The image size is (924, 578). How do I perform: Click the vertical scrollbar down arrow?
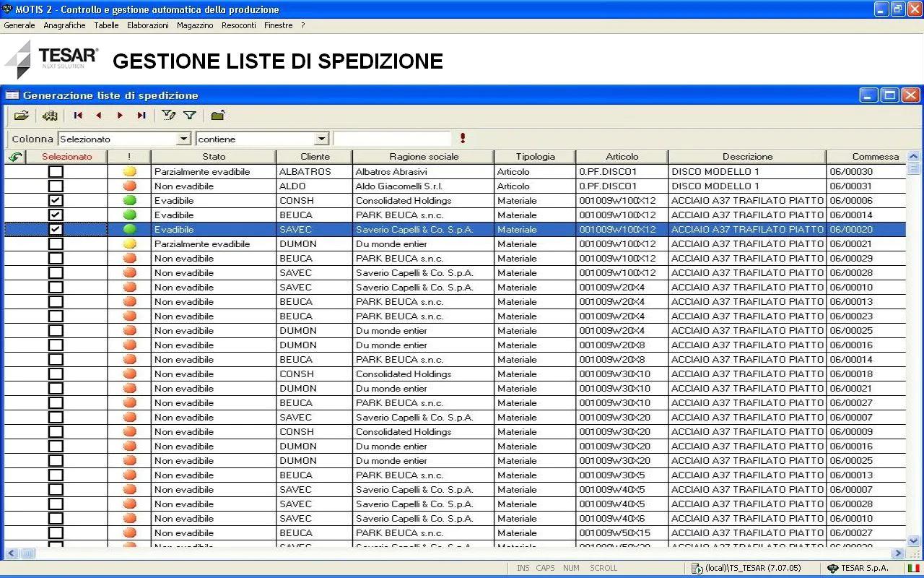pyautogui.click(x=914, y=540)
